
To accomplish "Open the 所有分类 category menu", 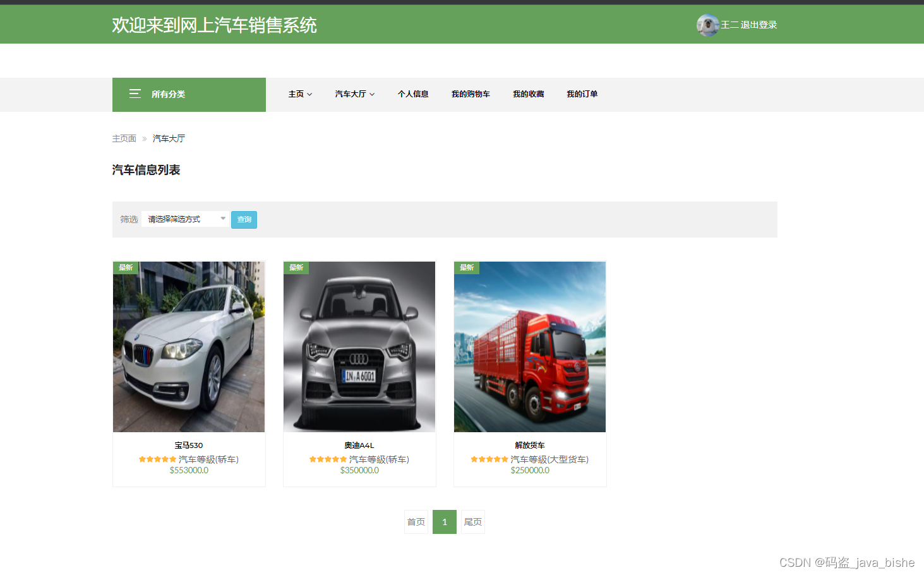I will click(189, 94).
